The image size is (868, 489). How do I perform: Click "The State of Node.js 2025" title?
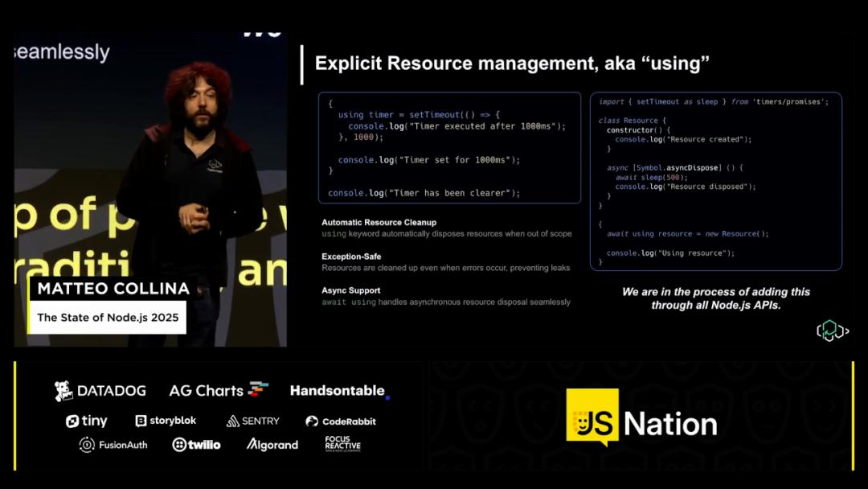[x=108, y=318]
